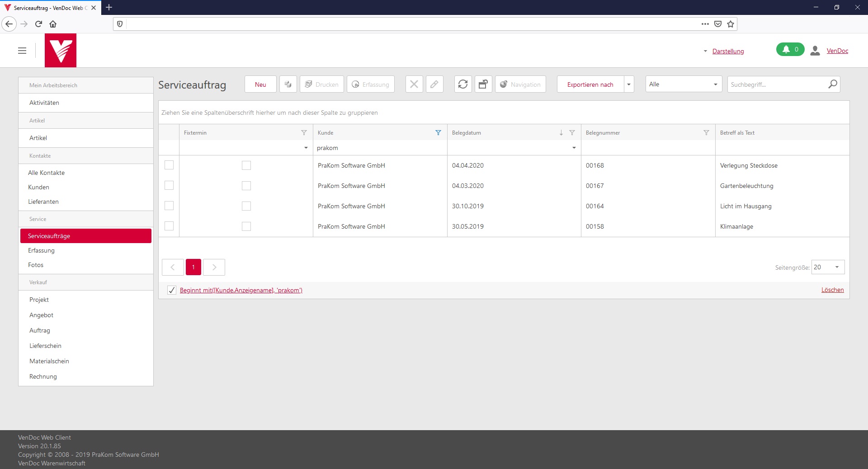
Task: Open the hamburger navigation menu
Action: 22,51
